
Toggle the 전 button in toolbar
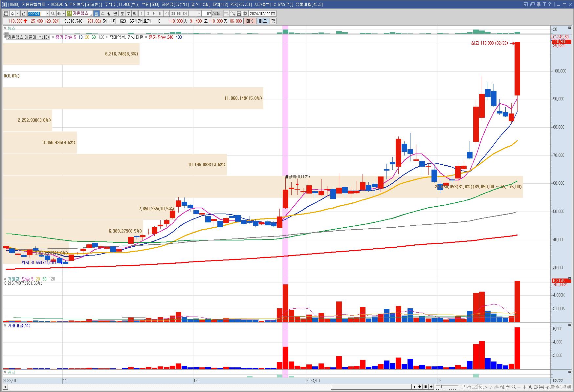pos(23,13)
